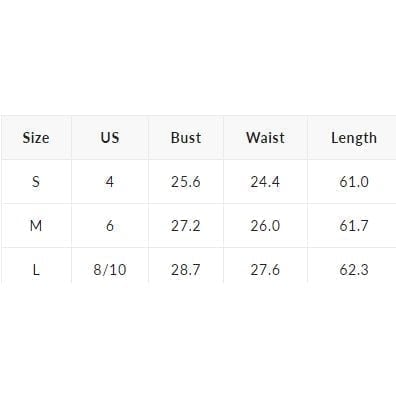Select the Waist column header
This screenshot has height=396, width=396.
click(265, 138)
